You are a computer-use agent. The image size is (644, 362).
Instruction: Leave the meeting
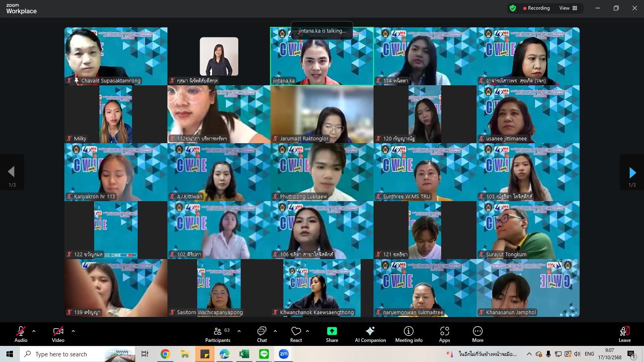click(624, 334)
